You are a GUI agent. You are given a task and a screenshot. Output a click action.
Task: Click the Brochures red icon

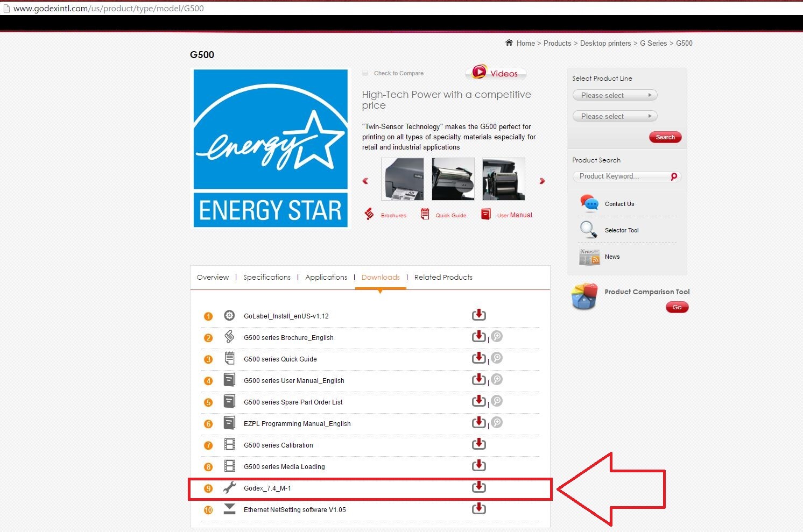click(x=369, y=214)
